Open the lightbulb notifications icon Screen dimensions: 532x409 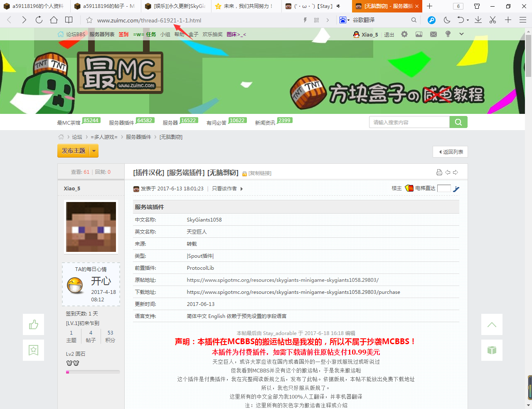point(448,34)
